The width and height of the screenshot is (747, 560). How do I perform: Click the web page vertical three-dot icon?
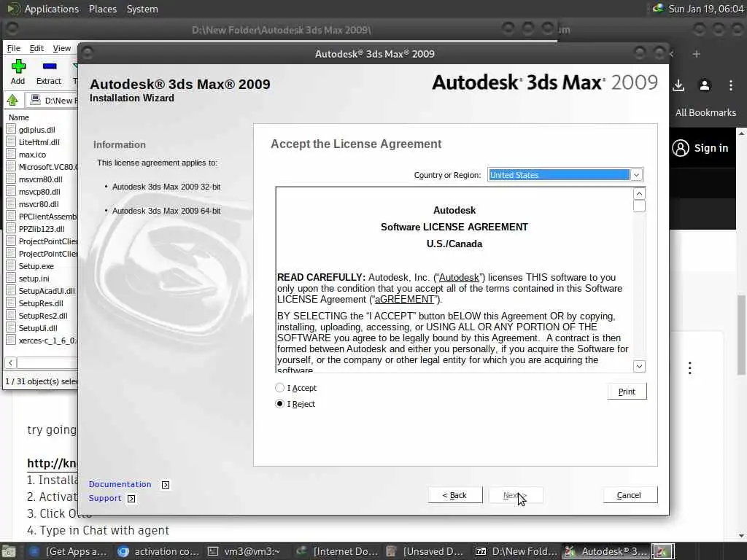click(x=689, y=367)
